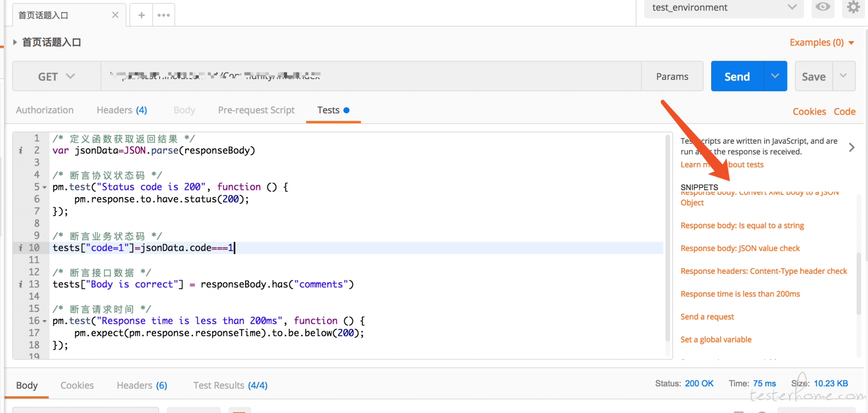Click info marker on editor line 13

pyautogui.click(x=20, y=284)
